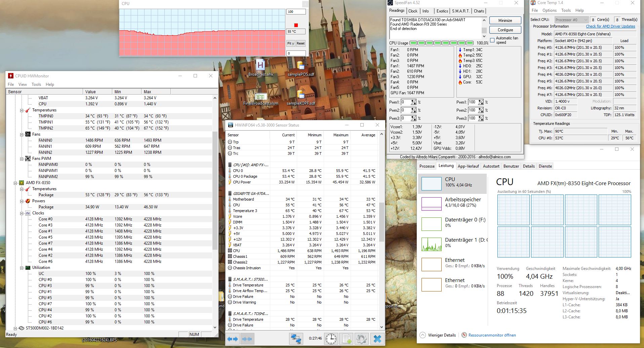Collapse the Fans node in HWMonitor
Viewport: 644px width, 348px height.
click(x=22, y=135)
